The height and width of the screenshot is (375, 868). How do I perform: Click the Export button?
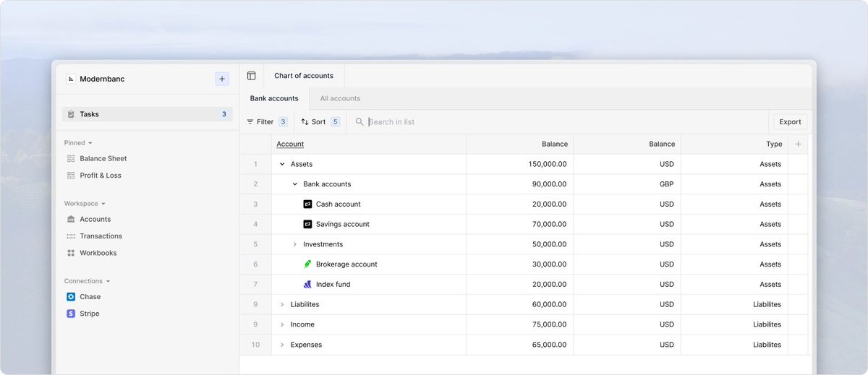790,122
